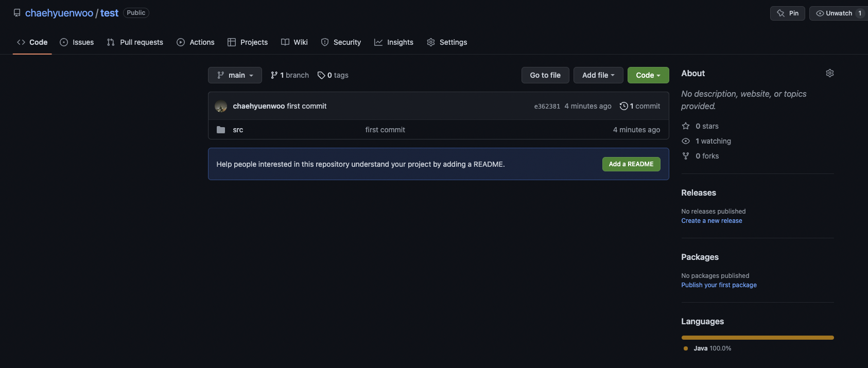This screenshot has width=868, height=368.
Task: Click the Issues circle icon
Action: click(64, 42)
